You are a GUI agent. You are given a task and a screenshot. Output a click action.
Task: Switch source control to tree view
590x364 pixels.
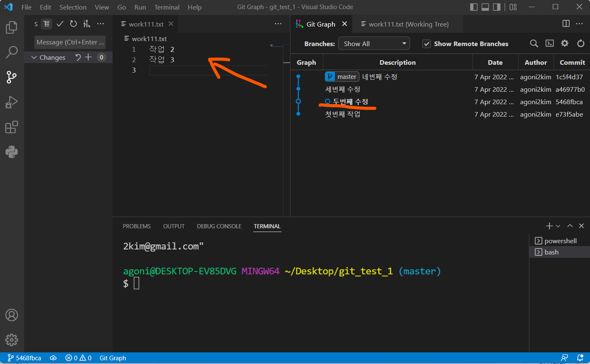[x=47, y=24]
